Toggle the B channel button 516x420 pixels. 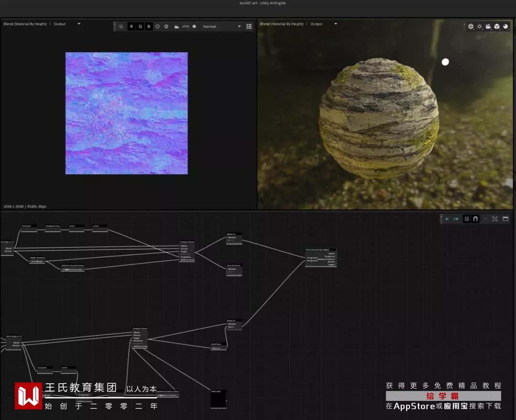[x=149, y=27]
